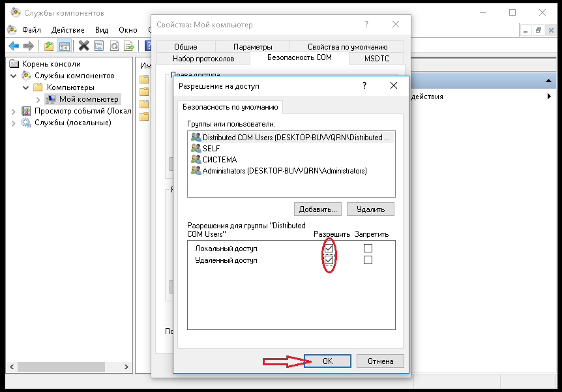This screenshot has width=562, height=392.
Task: Expand the Просмотр событий tree node
Action: tap(14, 111)
